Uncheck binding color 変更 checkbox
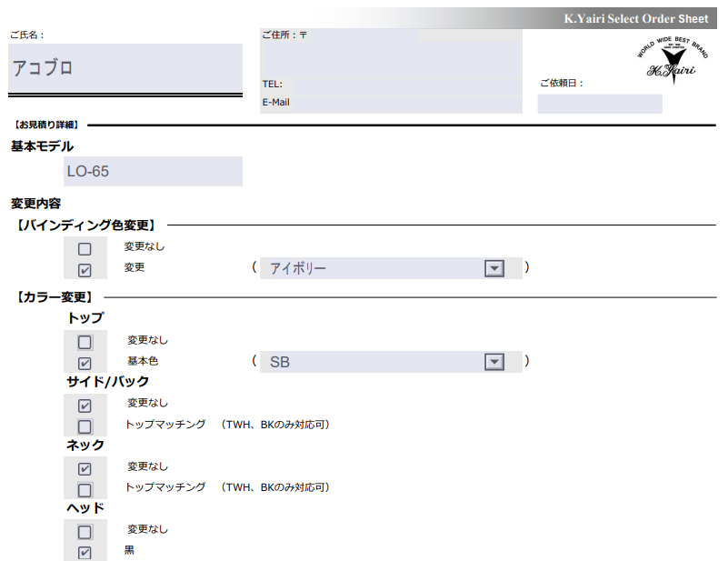 pyautogui.click(x=85, y=270)
